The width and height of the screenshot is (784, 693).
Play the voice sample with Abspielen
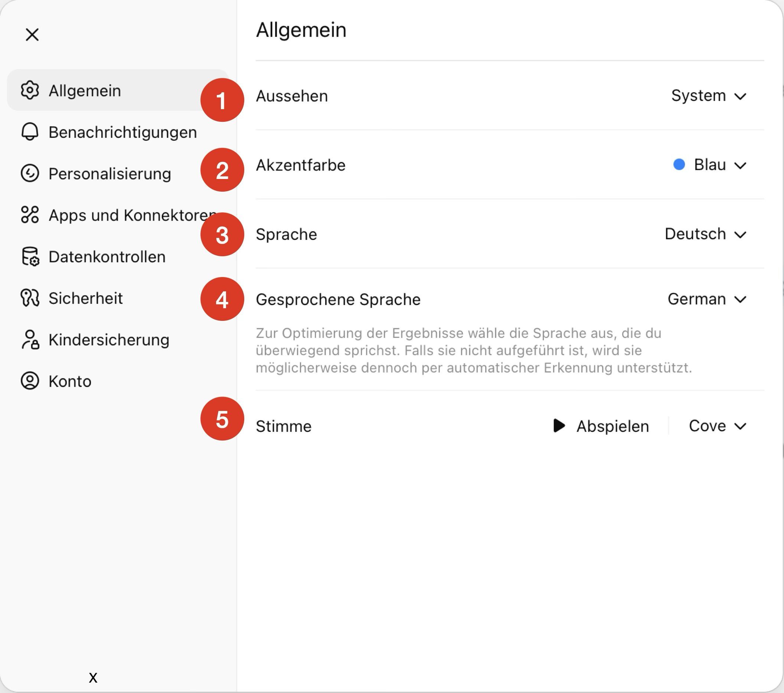click(x=601, y=426)
